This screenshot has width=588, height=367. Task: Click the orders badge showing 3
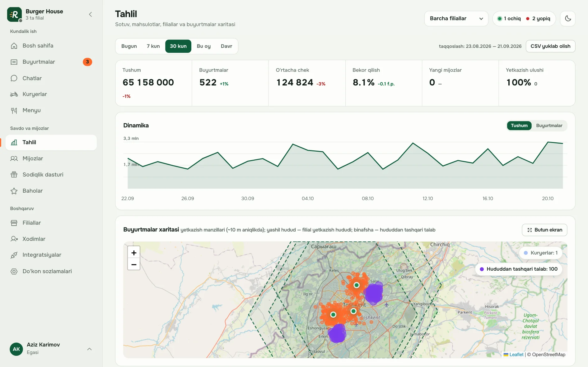click(x=87, y=62)
